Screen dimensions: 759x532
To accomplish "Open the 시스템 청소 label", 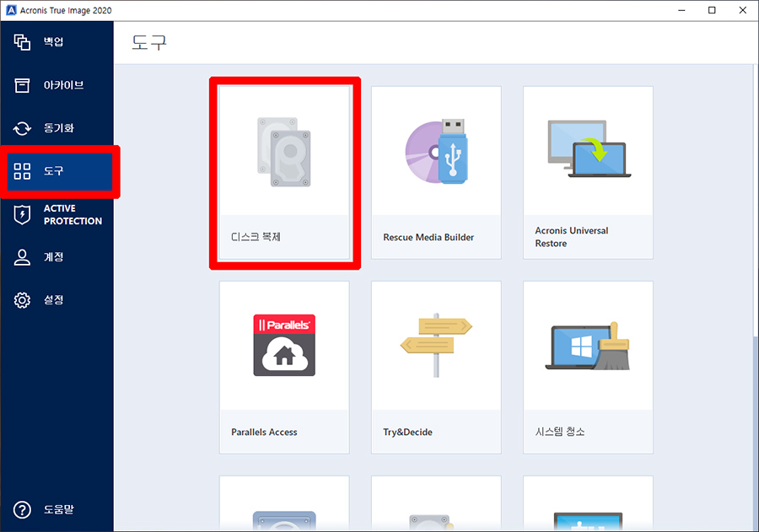I will [x=560, y=432].
